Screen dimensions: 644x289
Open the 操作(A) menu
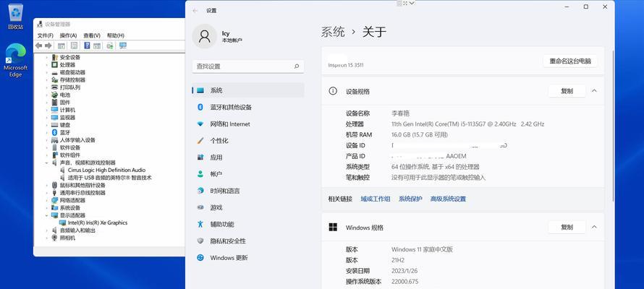[x=68, y=35]
